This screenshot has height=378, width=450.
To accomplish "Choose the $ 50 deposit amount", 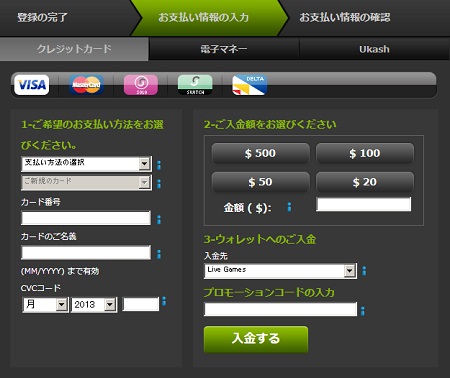I will 261,182.
